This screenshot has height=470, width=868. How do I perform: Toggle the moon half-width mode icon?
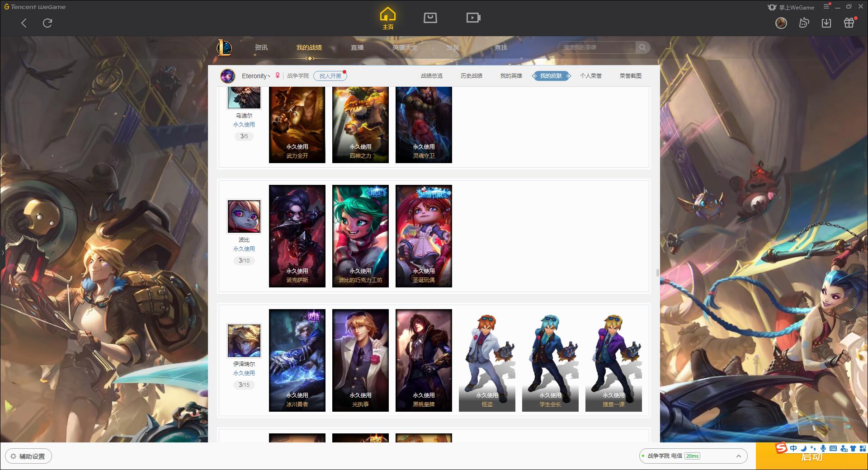803,448
